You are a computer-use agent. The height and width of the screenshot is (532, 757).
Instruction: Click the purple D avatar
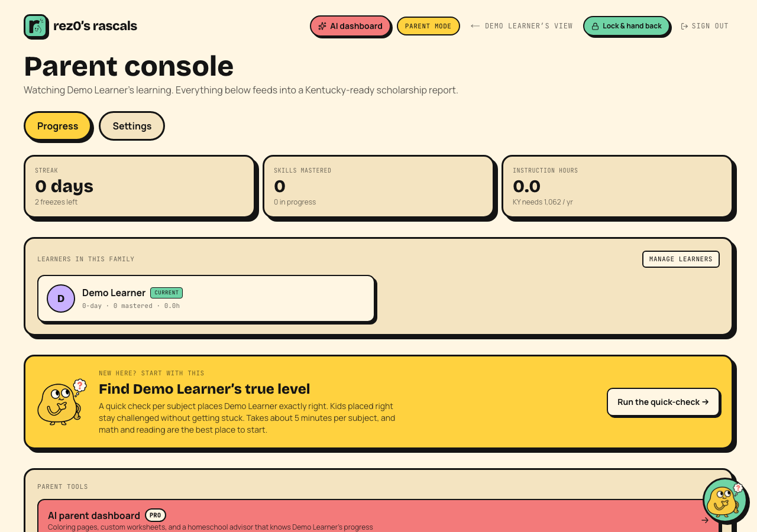[61, 299]
